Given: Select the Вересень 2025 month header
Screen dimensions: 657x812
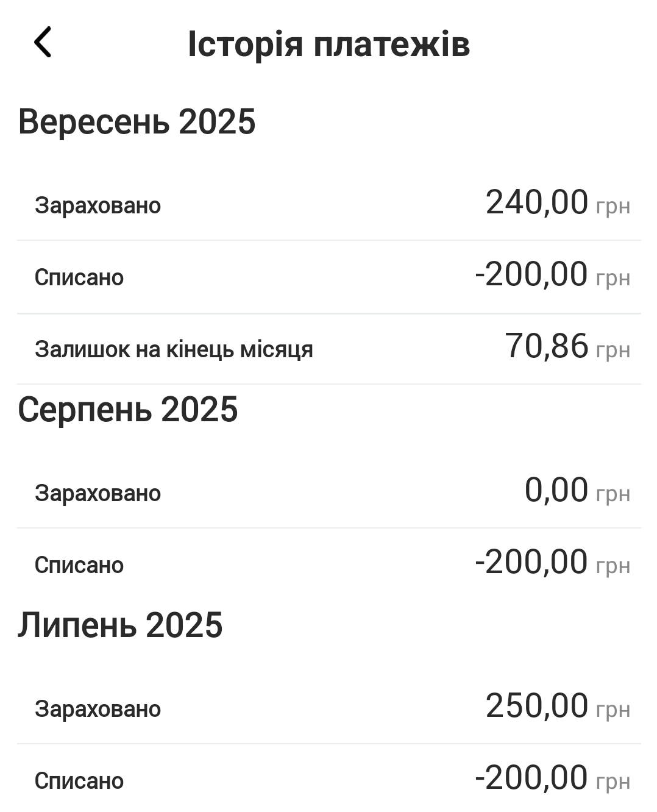Looking at the screenshot, I should [x=137, y=121].
